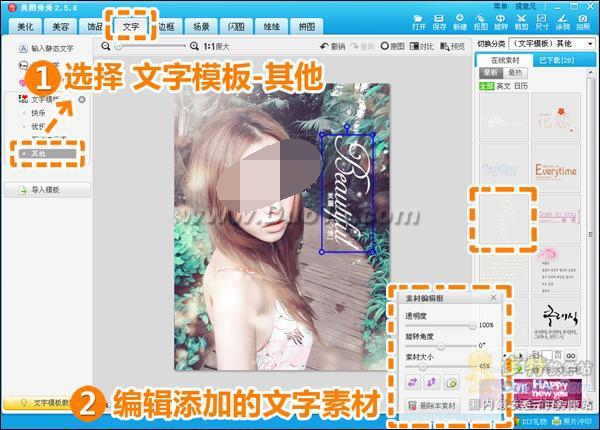Choose the 花恋 text template thumbnail
Viewport: 600px width, 430px height.
tap(556, 117)
